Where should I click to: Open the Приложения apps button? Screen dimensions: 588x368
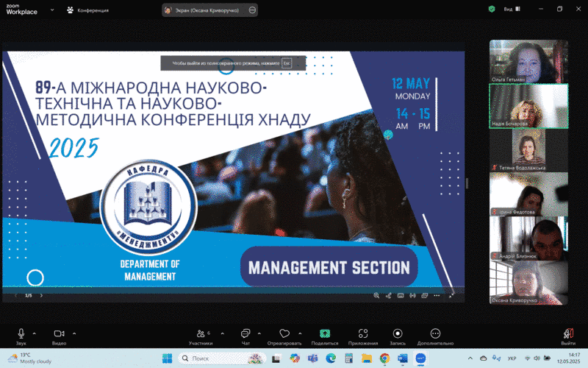pos(363,336)
